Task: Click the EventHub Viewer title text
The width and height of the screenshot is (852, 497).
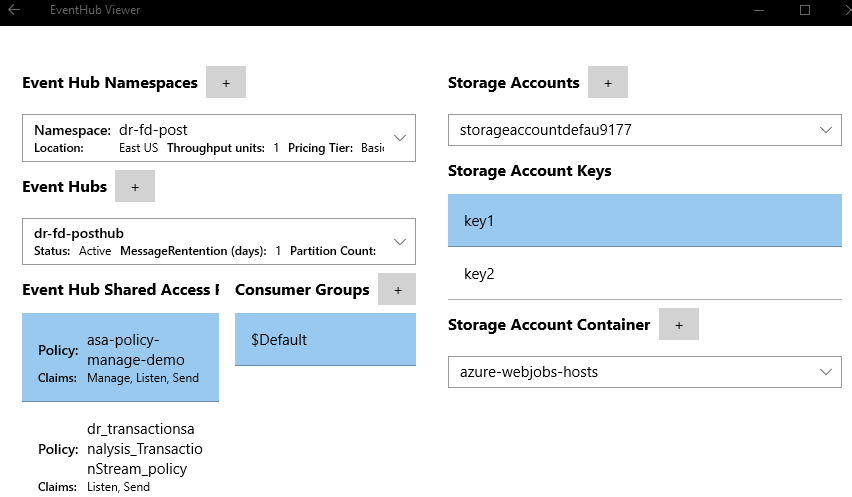Action: [x=95, y=10]
